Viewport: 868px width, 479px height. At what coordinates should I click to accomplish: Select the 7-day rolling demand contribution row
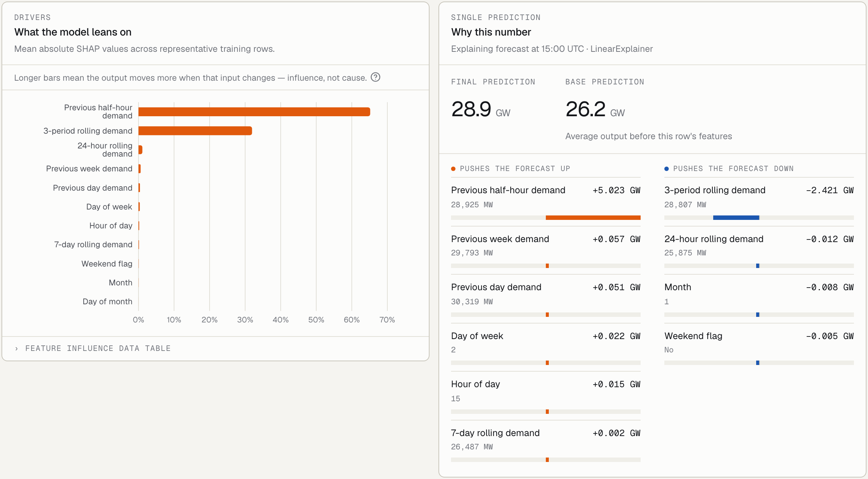tap(546, 445)
